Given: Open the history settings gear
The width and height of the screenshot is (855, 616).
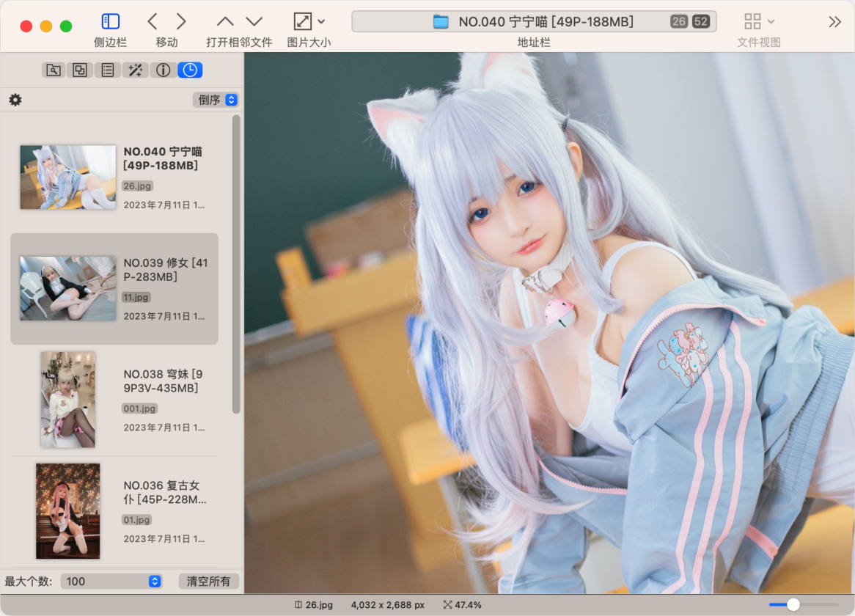Looking at the screenshot, I should tap(15, 100).
